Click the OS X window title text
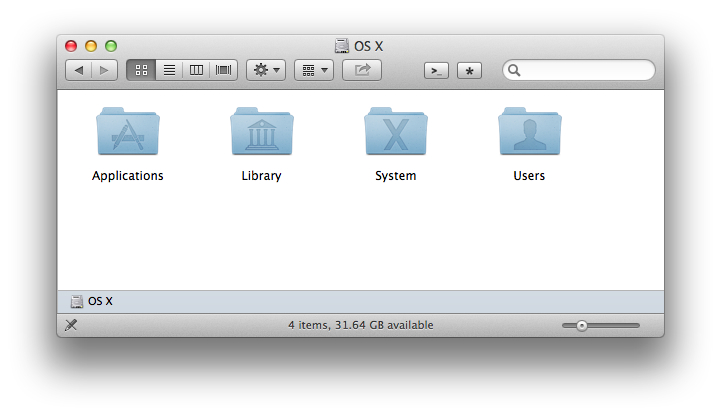Image resolution: width=721 pixels, height=416 pixels. [368, 46]
